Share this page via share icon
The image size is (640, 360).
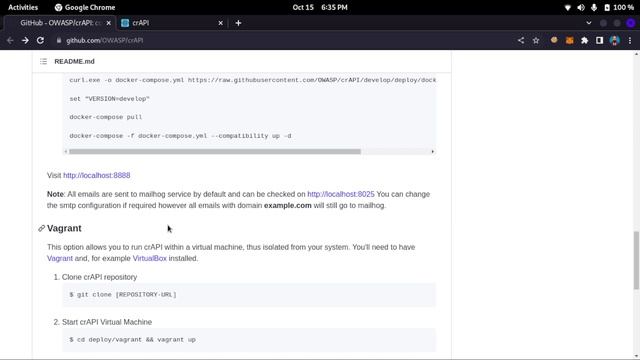click(x=521, y=40)
